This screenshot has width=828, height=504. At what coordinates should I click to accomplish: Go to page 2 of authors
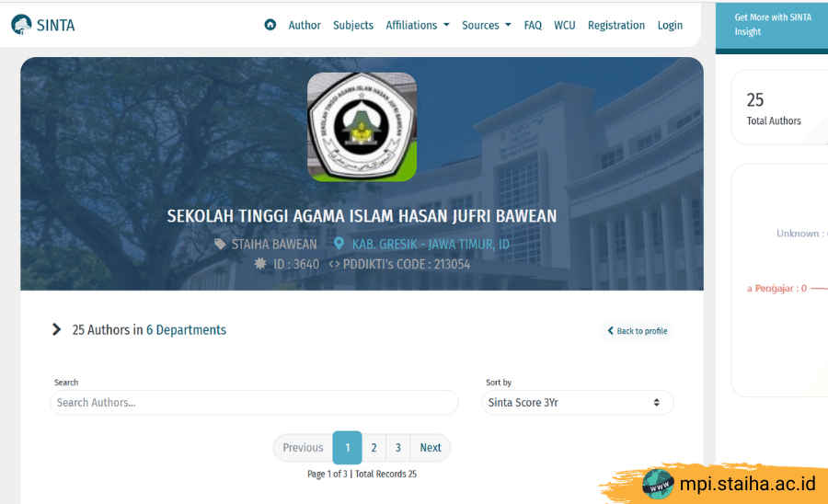tap(374, 448)
